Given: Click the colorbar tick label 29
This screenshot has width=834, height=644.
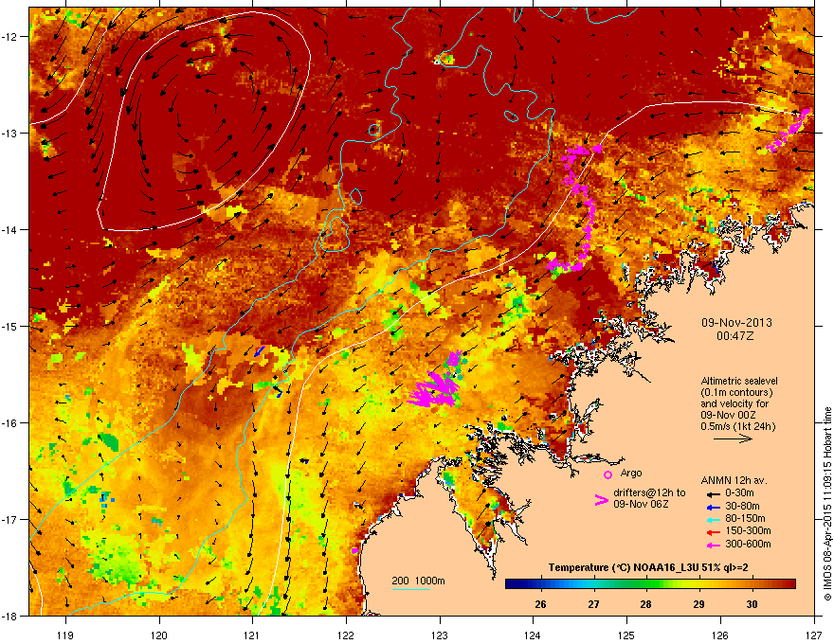Looking at the screenshot, I should click(698, 604).
